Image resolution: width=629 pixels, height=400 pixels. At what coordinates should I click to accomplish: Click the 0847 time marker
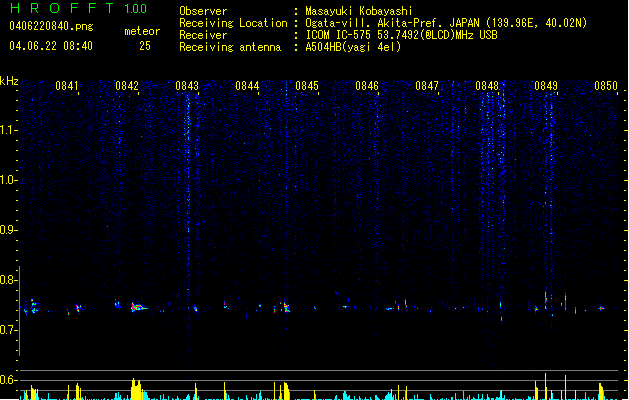pyautogui.click(x=427, y=86)
